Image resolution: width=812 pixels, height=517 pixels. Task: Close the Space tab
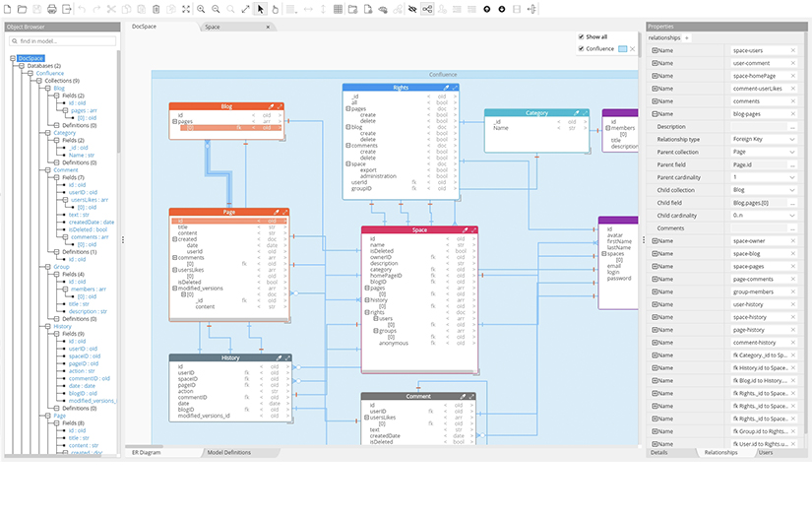click(268, 27)
